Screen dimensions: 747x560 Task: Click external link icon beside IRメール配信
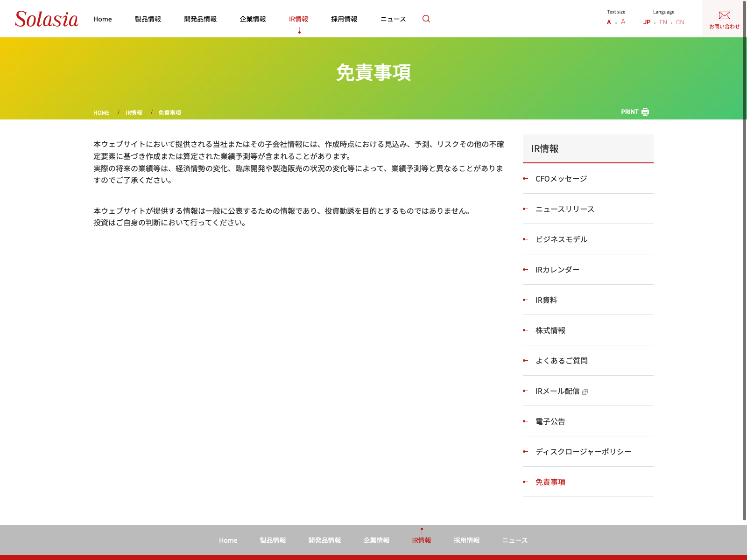585,392
